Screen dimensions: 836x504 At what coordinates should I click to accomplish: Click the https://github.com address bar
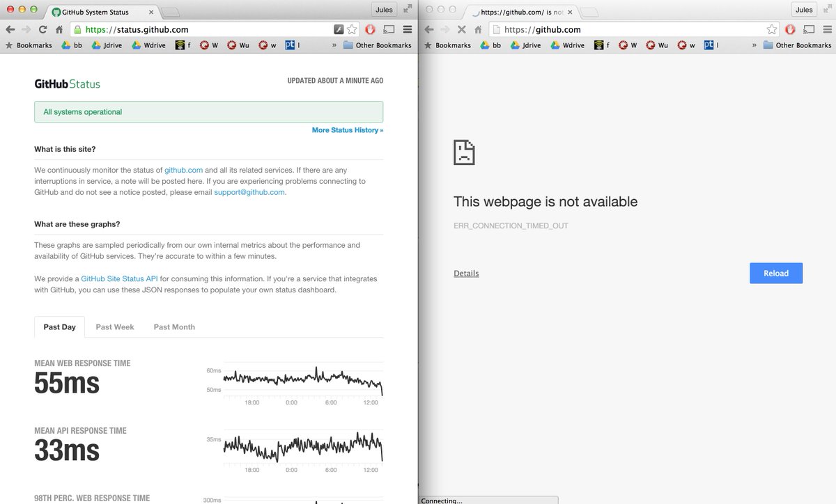click(x=633, y=29)
